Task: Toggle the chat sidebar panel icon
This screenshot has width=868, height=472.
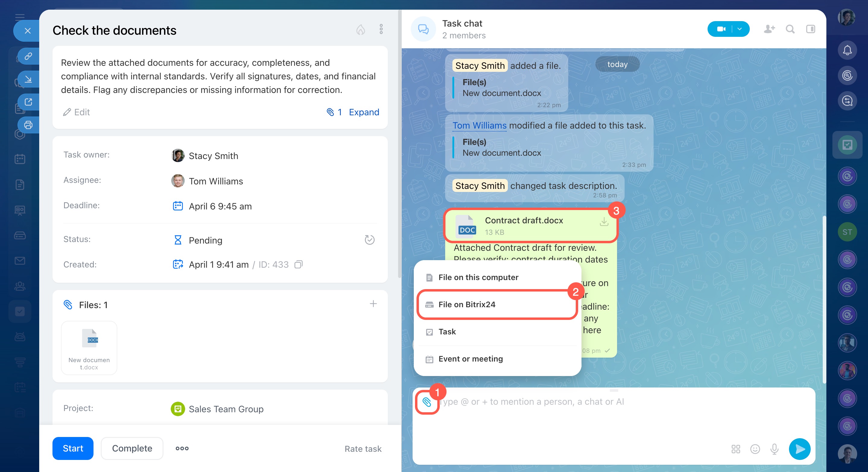Action: click(x=811, y=29)
